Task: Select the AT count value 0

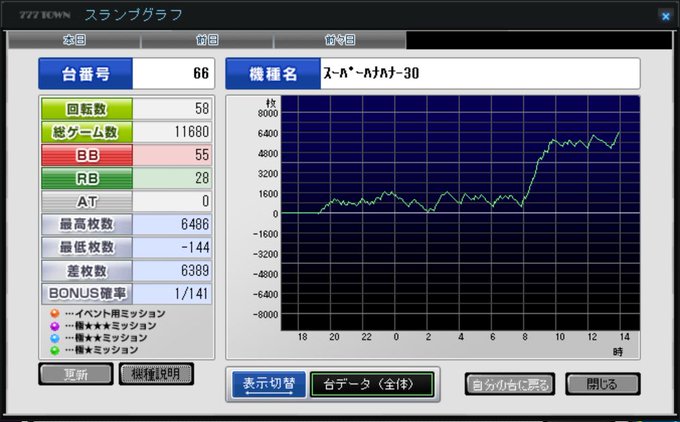Action: click(206, 201)
